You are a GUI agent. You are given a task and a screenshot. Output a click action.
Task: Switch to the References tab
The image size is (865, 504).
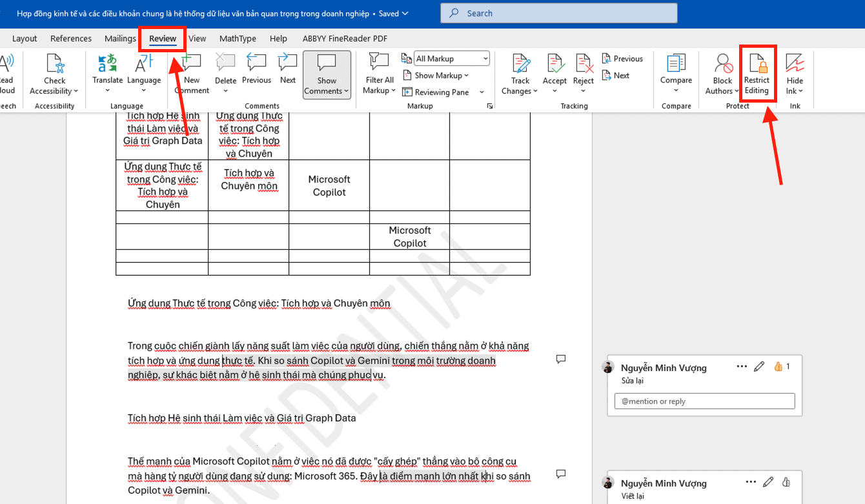pyautogui.click(x=71, y=39)
